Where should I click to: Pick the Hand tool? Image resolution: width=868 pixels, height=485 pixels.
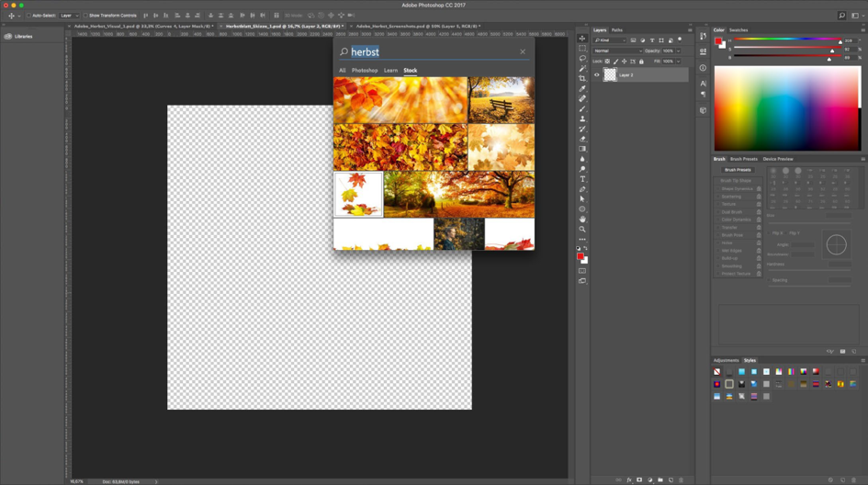[582, 219]
